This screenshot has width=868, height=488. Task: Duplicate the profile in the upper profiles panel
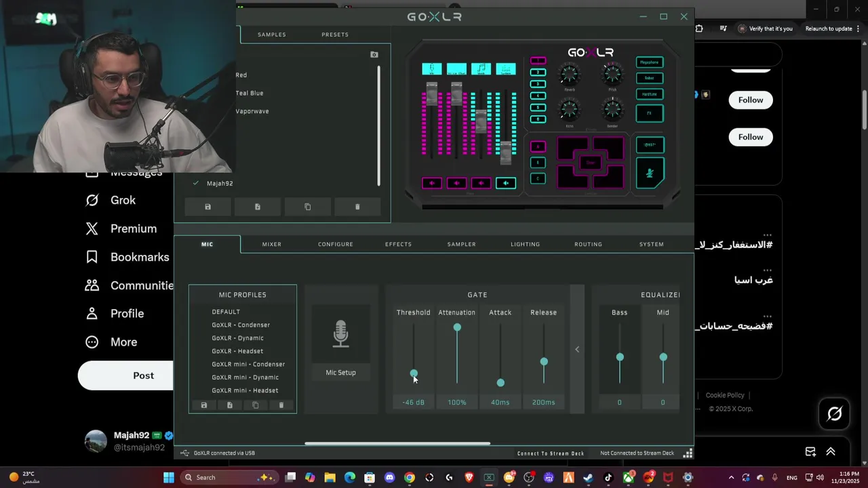pyautogui.click(x=308, y=207)
